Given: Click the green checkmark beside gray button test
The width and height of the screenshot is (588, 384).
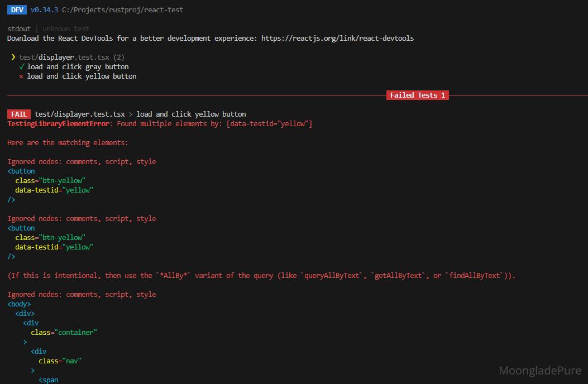Looking at the screenshot, I should 21,66.
